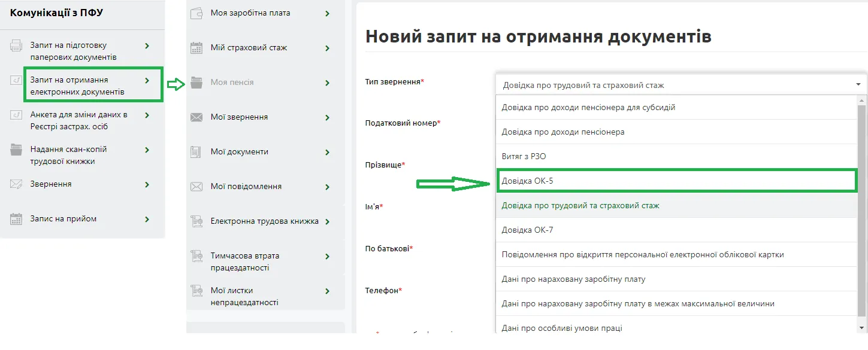Click calendar icon beside Мій страховий стаж

196,48
